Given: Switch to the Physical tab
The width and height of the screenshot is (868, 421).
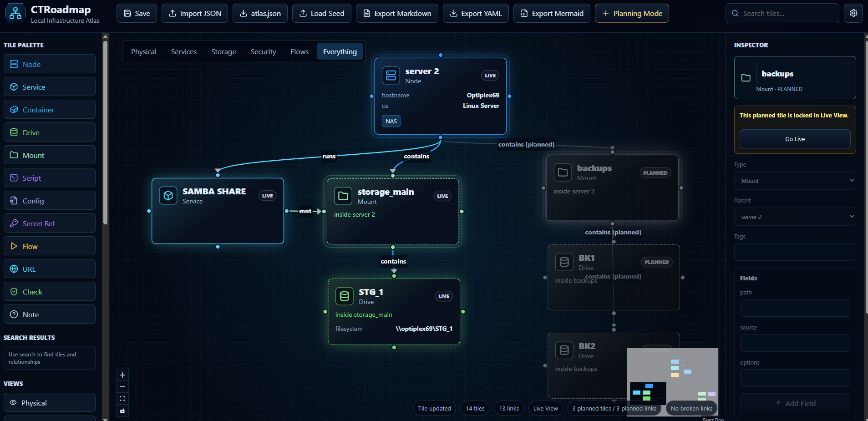Looking at the screenshot, I should (143, 52).
